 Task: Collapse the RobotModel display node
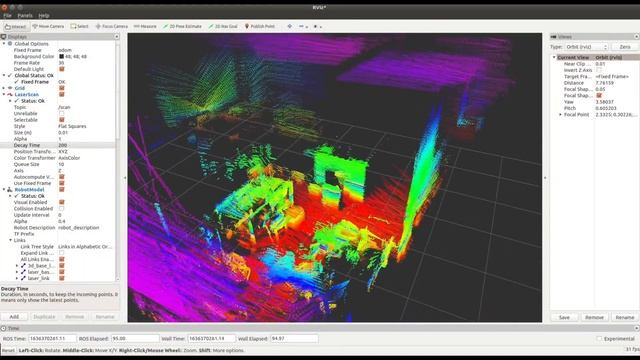pos(4,190)
